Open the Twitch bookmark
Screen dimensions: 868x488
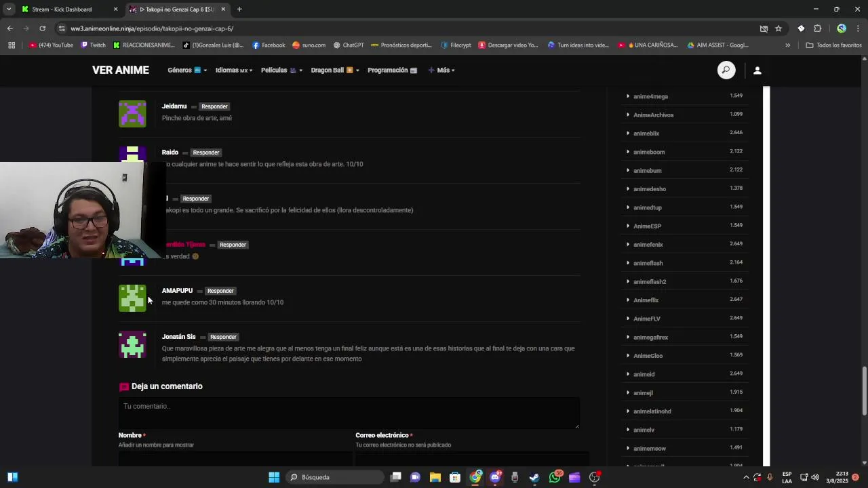pos(93,45)
